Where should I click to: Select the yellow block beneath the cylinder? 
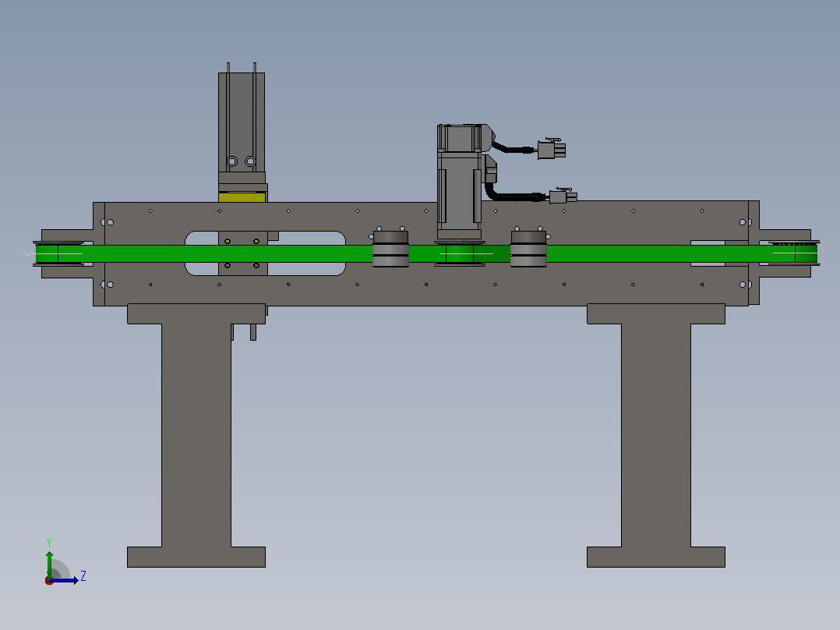click(x=242, y=197)
